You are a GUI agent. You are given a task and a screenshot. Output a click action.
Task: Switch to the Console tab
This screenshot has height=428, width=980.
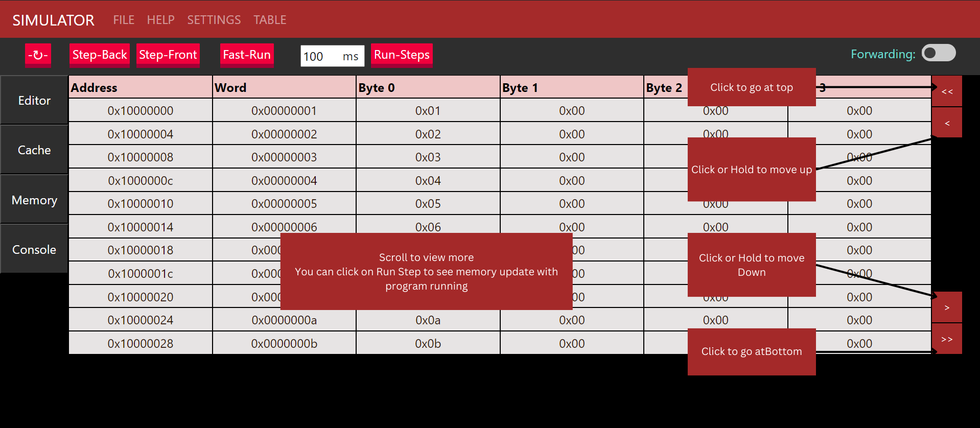point(34,250)
